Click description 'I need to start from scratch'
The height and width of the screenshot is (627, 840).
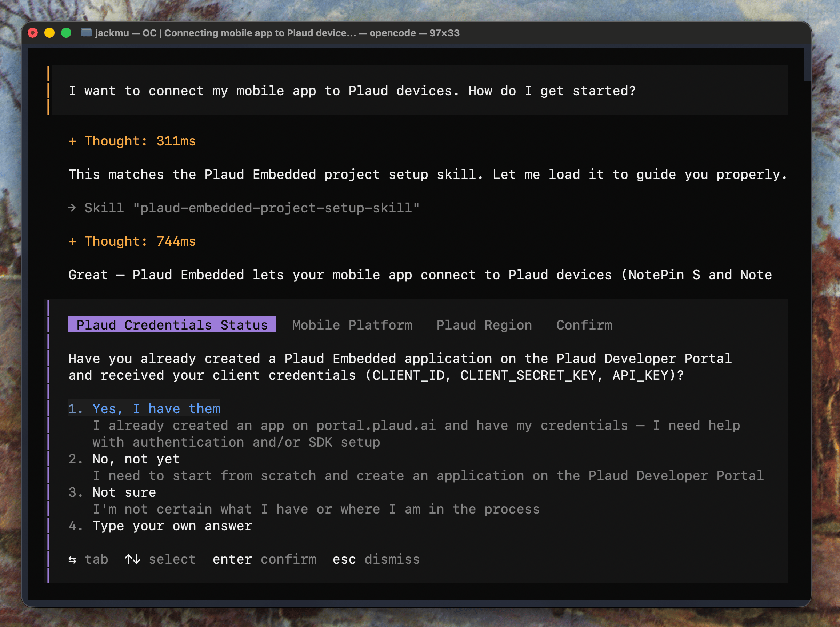coord(428,475)
